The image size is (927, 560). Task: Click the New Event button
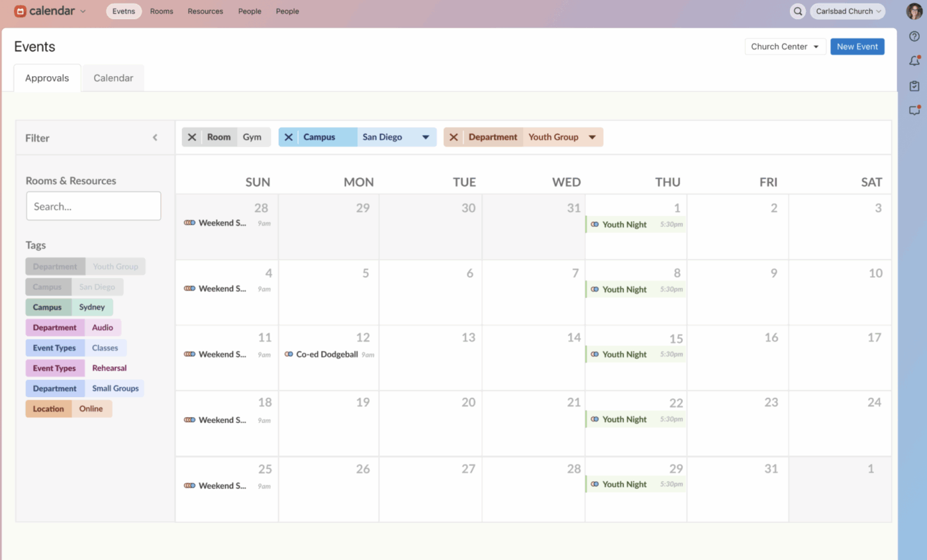857,47
